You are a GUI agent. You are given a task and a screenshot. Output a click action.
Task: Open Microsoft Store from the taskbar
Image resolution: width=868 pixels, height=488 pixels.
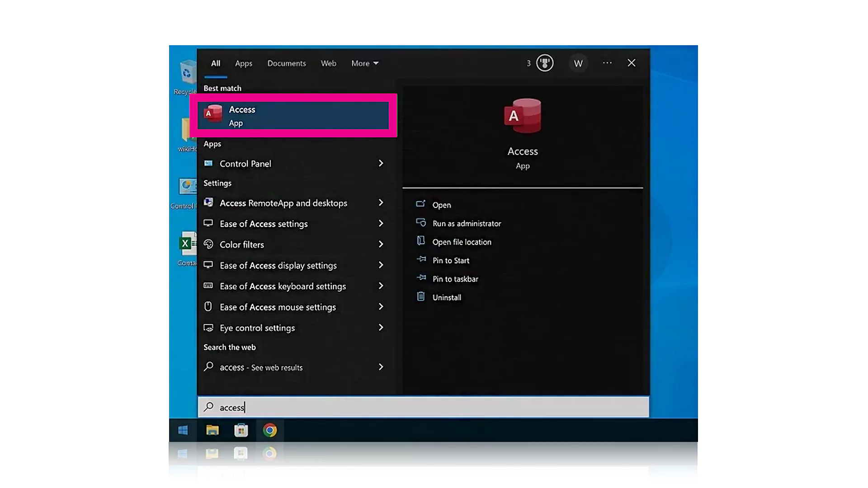[241, 430]
